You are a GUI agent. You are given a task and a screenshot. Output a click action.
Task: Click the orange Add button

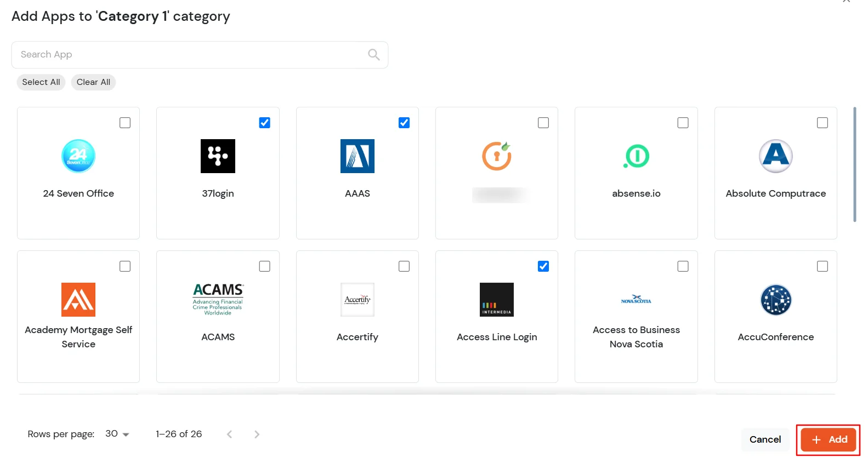click(x=829, y=439)
